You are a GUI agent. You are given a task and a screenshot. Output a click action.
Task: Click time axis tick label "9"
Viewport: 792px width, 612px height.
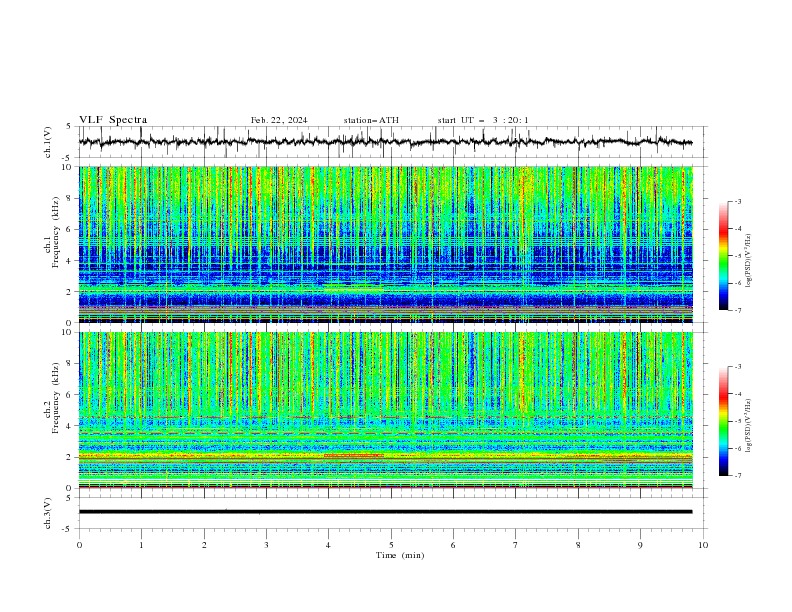click(x=640, y=545)
